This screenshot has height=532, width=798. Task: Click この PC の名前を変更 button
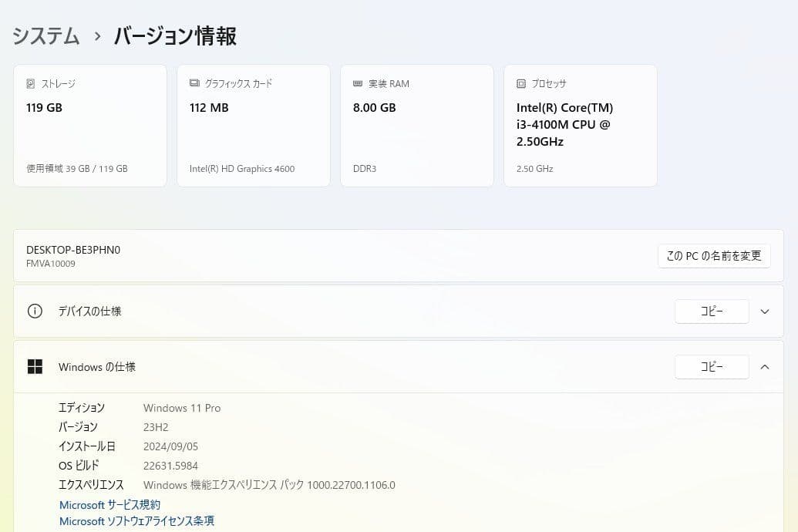pyautogui.click(x=713, y=256)
